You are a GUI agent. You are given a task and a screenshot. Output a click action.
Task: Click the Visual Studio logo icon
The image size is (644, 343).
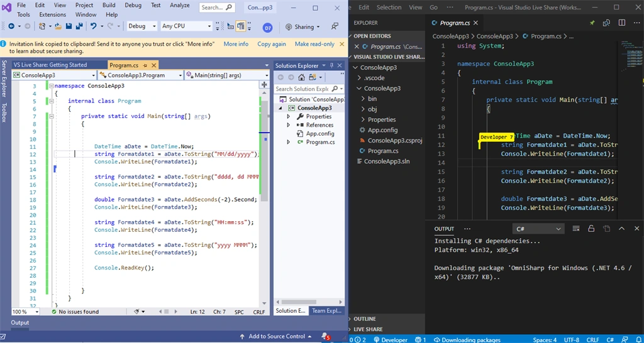pos(7,8)
